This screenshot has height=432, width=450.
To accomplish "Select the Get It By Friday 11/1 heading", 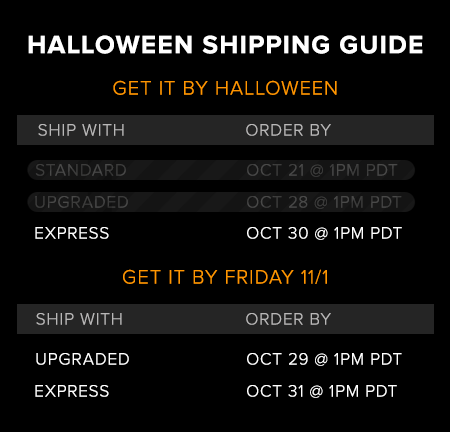I will pos(225,277).
